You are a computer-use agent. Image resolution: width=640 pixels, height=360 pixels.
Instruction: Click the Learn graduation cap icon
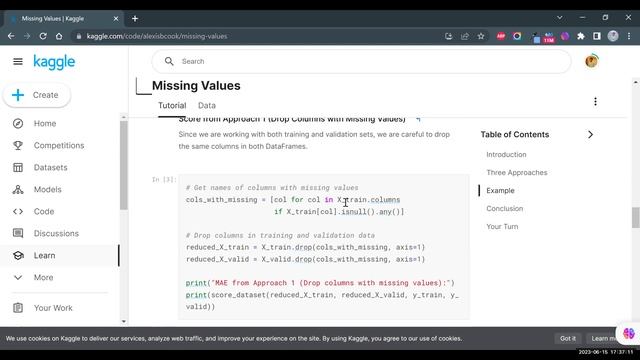[x=18, y=256]
